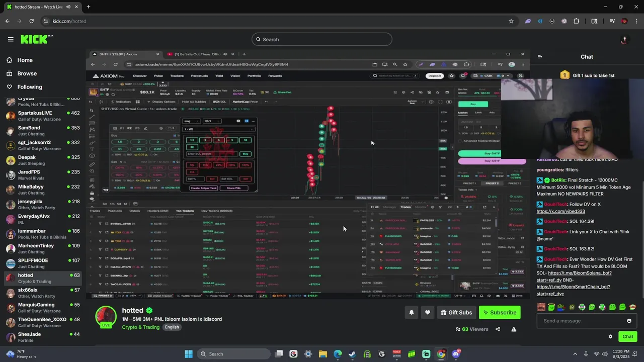Insert the man's face emote
The width and height of the screenshot is (644, 362).
541,307
